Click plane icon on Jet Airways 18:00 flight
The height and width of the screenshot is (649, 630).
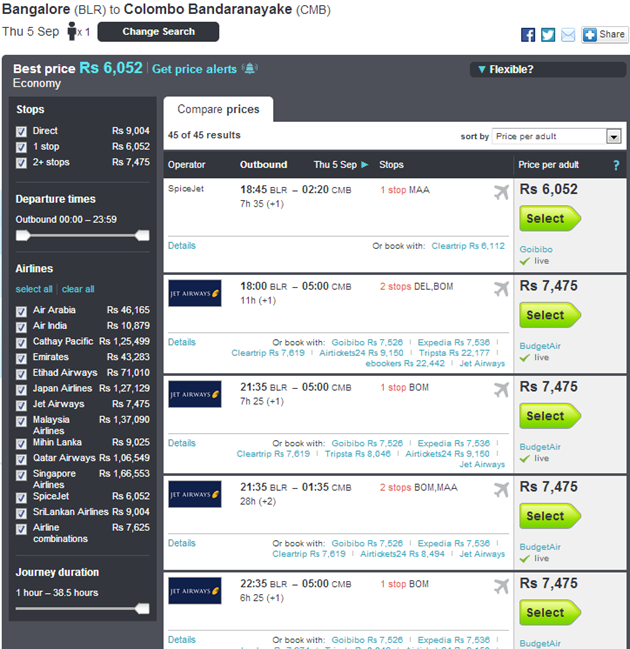(501, 288)
